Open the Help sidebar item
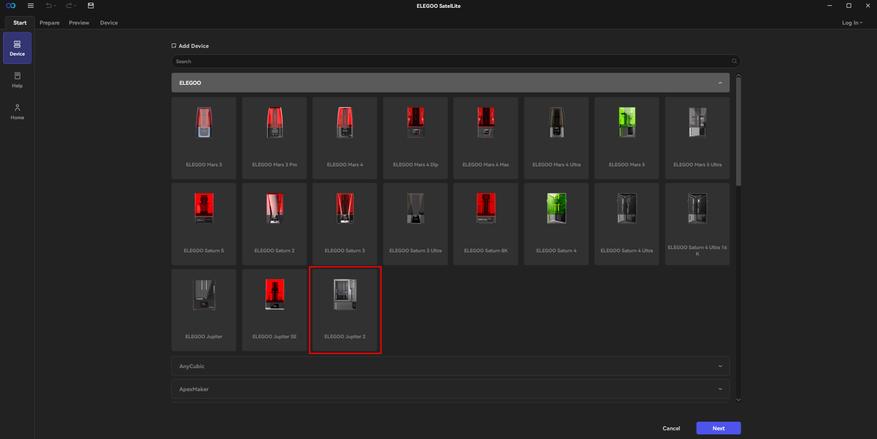This screenshot has width=877, height=439. (x=17, y=80)
